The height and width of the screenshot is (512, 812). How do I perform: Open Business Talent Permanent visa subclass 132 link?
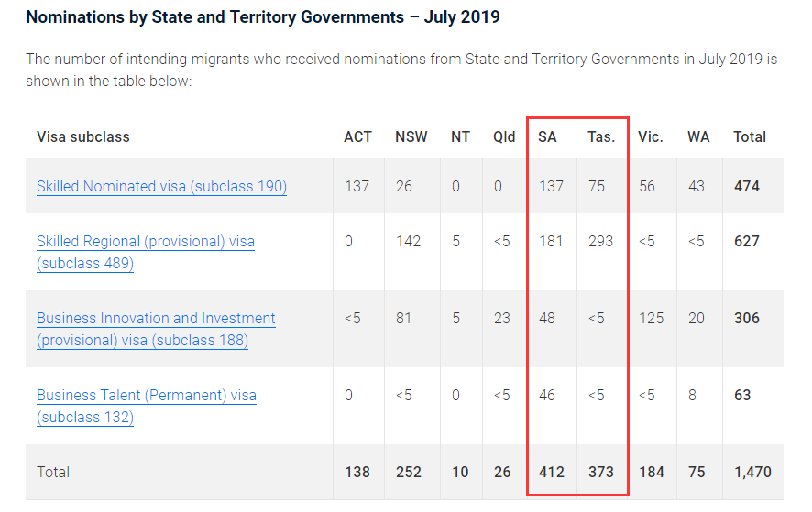tap(147, 406)
